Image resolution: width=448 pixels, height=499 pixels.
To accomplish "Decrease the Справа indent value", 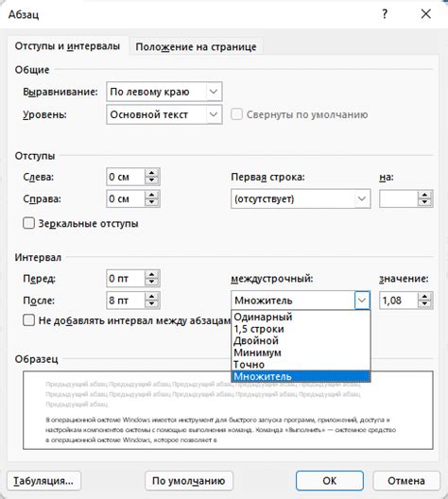I will 152,203.
